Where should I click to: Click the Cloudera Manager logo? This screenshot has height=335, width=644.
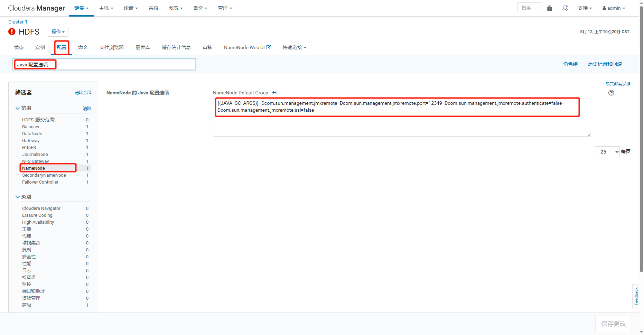click(36, 8)
